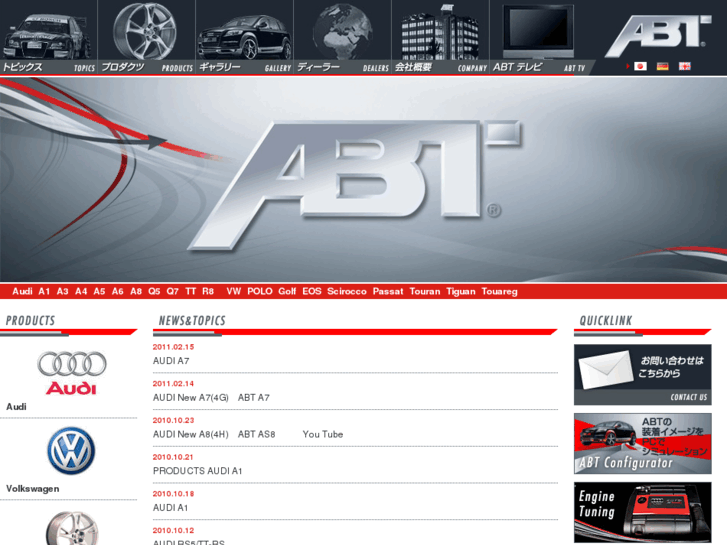The height and width of the screenshot is (545, 727).
Task: Select Touareg in the red model bar
Action: click(x=499, y=291)
